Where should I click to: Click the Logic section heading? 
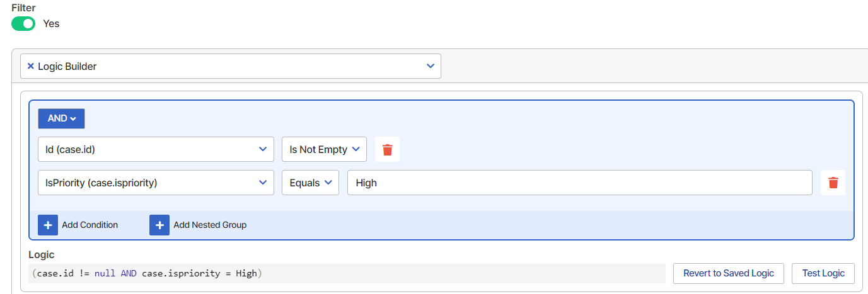tap(42, 255)
